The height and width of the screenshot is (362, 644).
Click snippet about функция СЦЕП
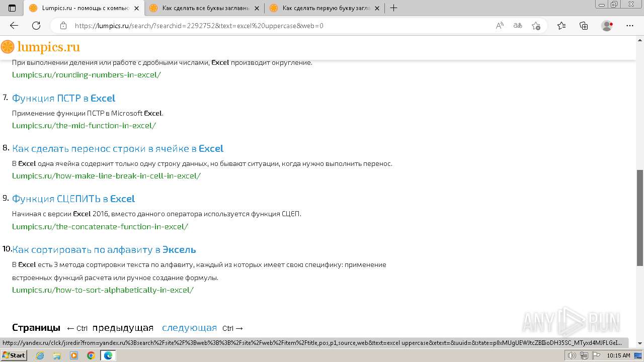point(156,214)
